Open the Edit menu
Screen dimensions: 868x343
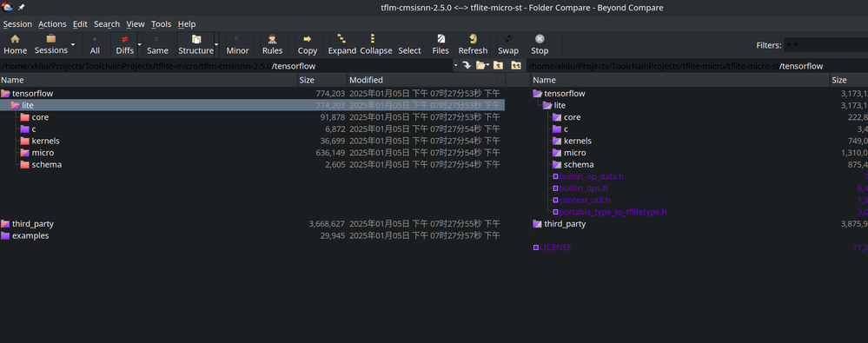[80, 23]
